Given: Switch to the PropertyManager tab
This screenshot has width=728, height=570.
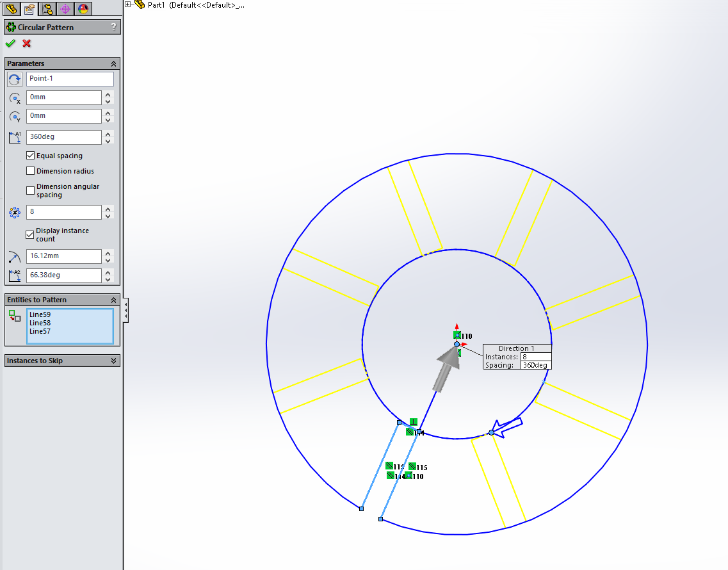Looking at the screenshot, I should pyautogui.click(x=29, y=9).
